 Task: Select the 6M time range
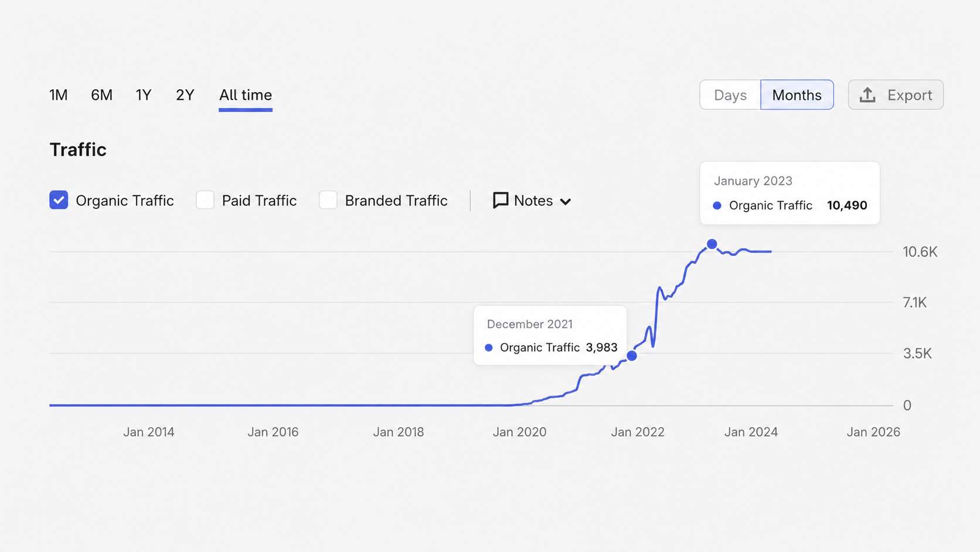pos(101,95)
